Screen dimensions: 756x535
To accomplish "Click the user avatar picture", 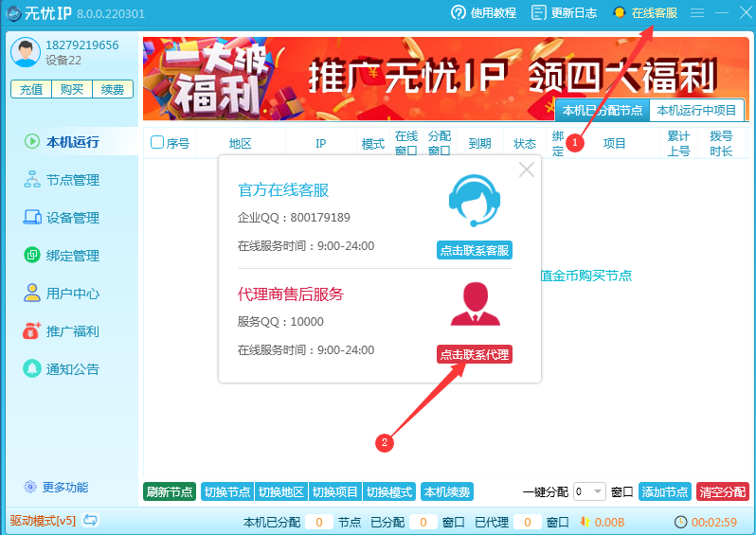I will point(25,52).
